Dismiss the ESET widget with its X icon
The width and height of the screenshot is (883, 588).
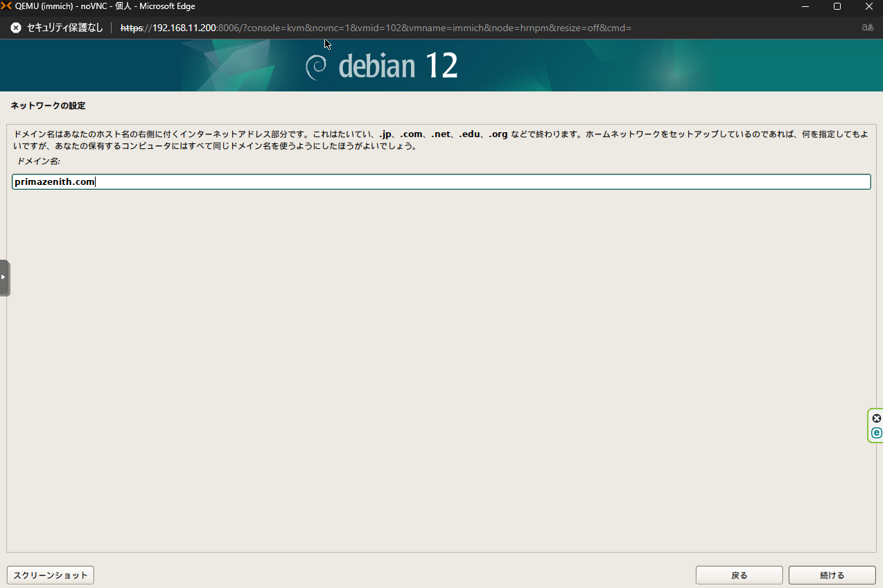click(877, 418)
